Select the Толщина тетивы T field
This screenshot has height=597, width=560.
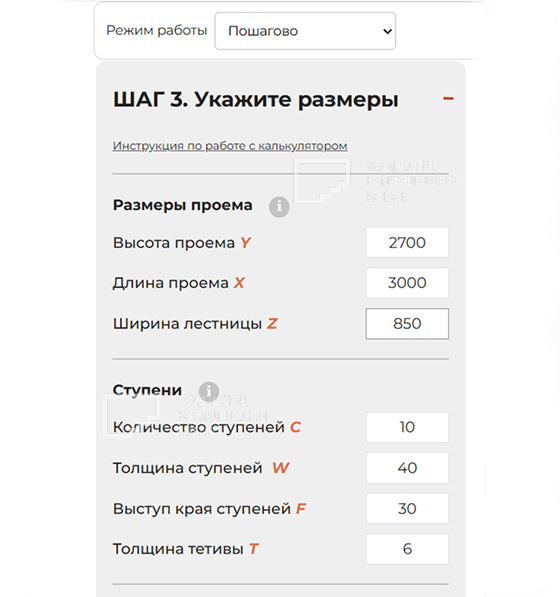pyautogui.click(x=407, y=549)
